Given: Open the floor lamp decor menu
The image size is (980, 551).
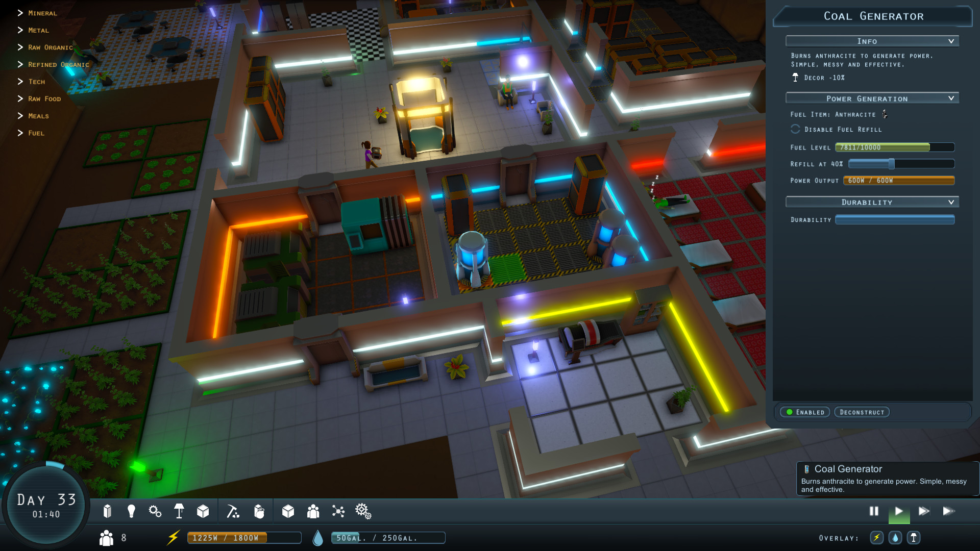Looking at the screenshot, I should click(179, 511).
